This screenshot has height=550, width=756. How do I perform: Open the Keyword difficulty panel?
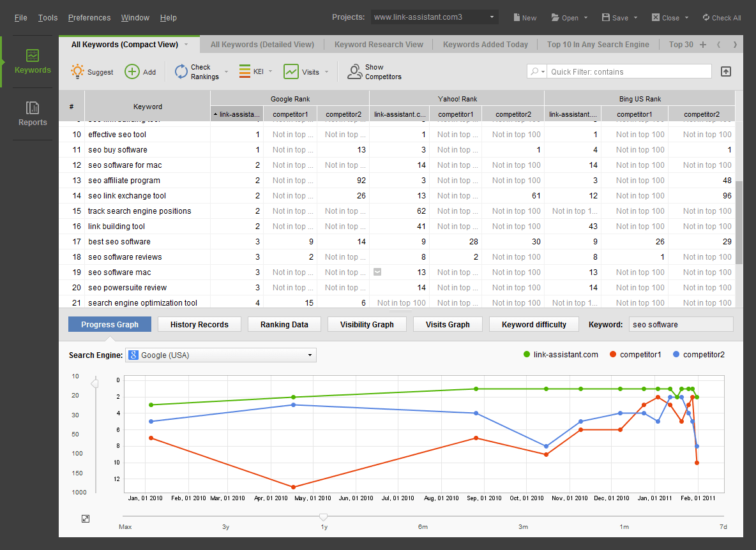(534, 325)
